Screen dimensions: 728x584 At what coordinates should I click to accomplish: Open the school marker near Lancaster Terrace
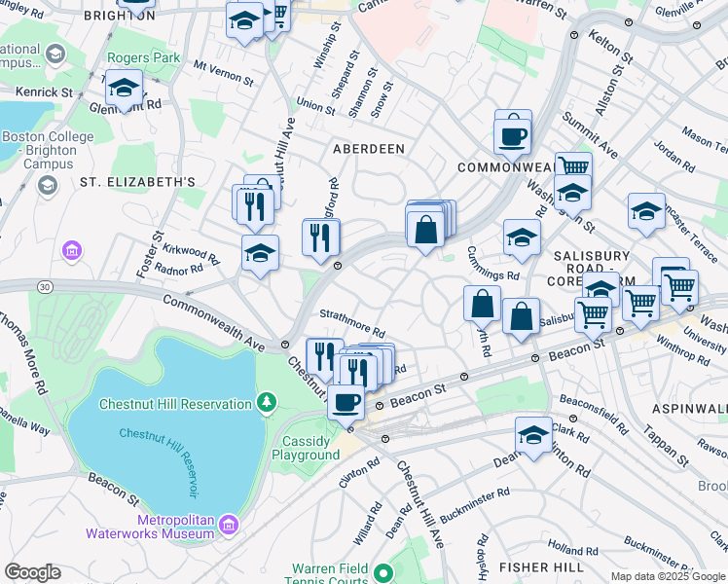[647, 213]
